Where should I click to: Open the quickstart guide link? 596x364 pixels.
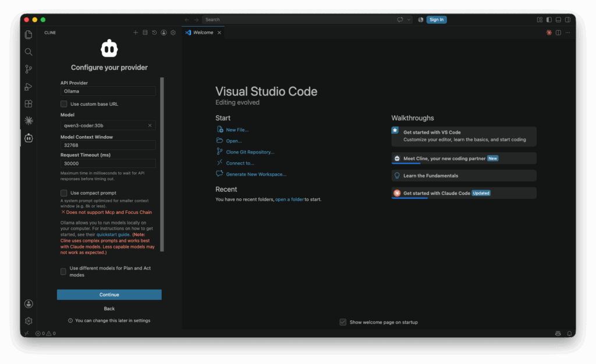[113, 234]
